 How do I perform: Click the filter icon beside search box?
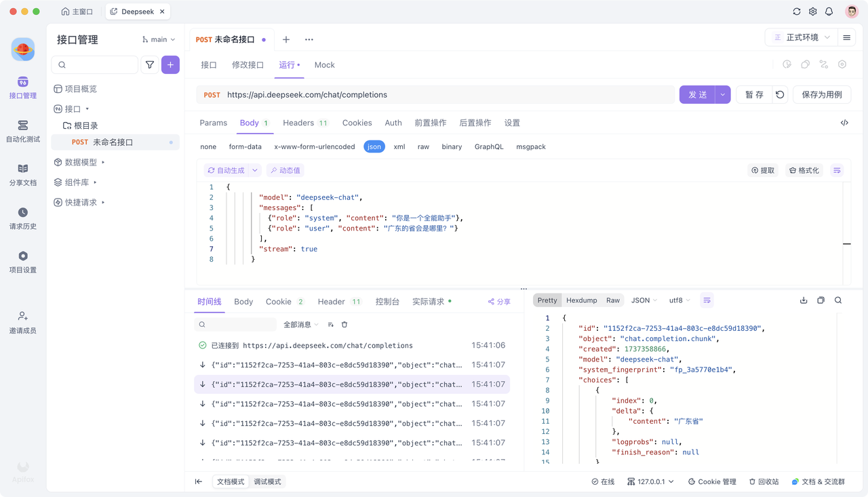pos(150,65)
